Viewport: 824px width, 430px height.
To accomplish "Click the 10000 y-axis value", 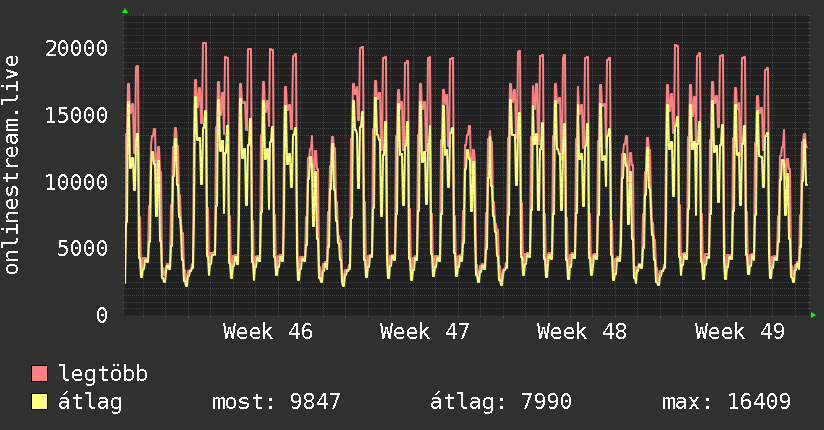I will pos(77,182).
